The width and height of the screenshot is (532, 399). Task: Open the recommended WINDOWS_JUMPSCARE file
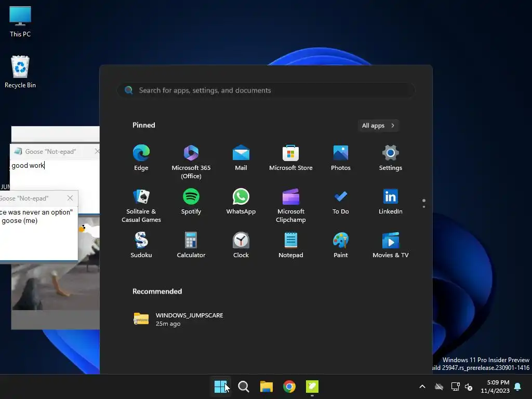click(x=179, y=320)
